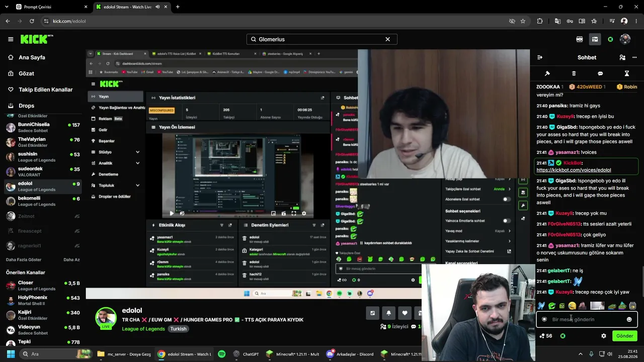
Task: Toggle the bell notifications for edolol
Action: pos(388,313)
